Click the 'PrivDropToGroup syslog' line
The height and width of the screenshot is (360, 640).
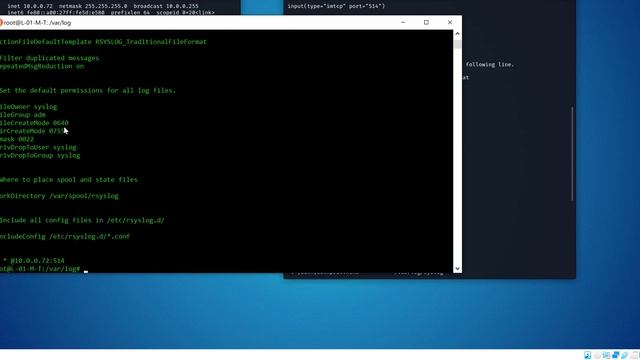coord(40,156)
